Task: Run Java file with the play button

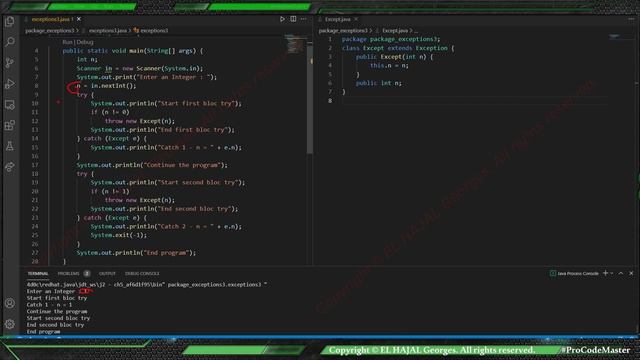Action: [x=282, y=19]
